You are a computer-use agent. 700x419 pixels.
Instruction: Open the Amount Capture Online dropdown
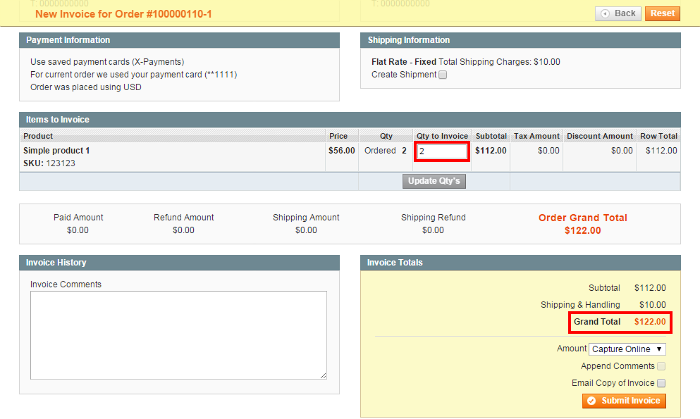627,349
